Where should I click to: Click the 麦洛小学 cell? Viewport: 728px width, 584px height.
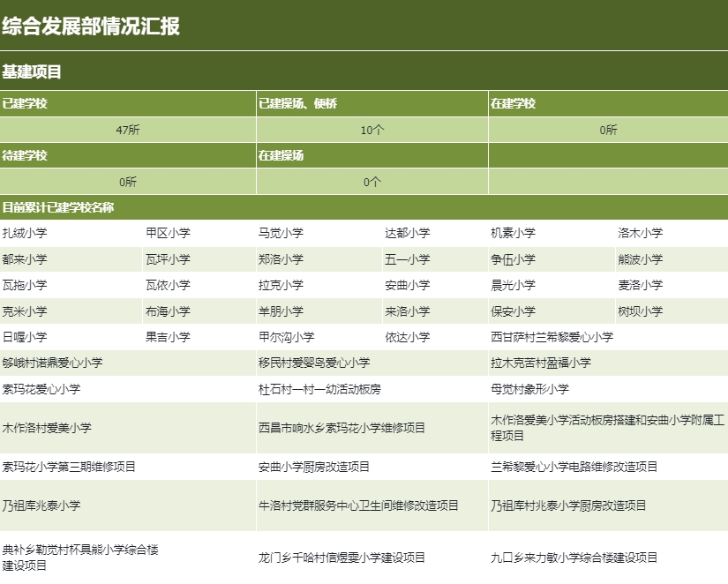672,285
